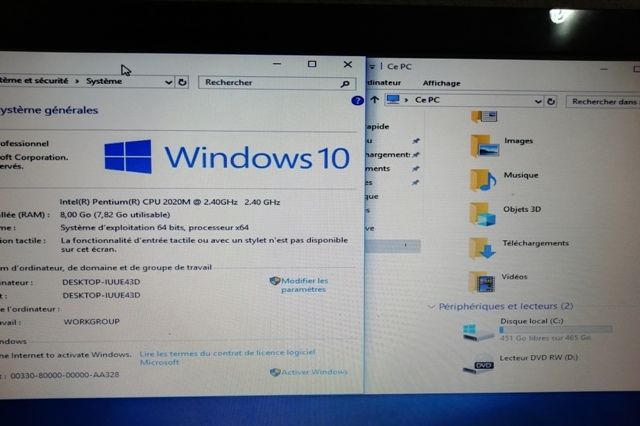Click Système et sécurité breadcrumb item
640x426 pixels.
pos(34,80)
